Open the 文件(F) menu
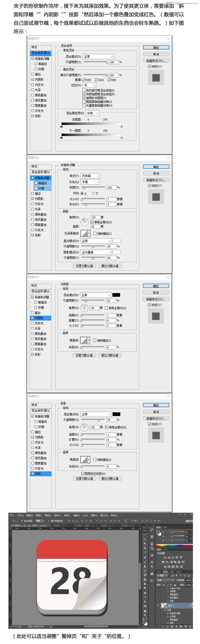The width and height of the screenshot is (200, 644). point(20,515)
